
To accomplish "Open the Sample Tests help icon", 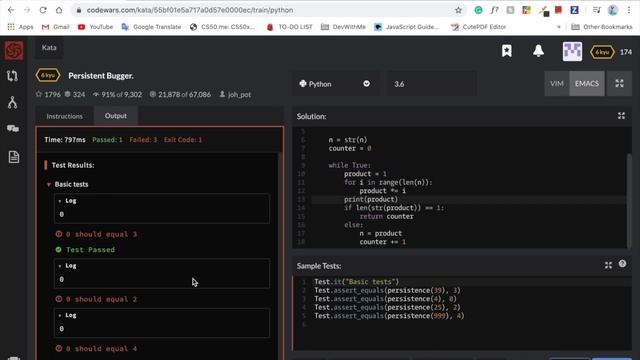I will click(622, 264).
